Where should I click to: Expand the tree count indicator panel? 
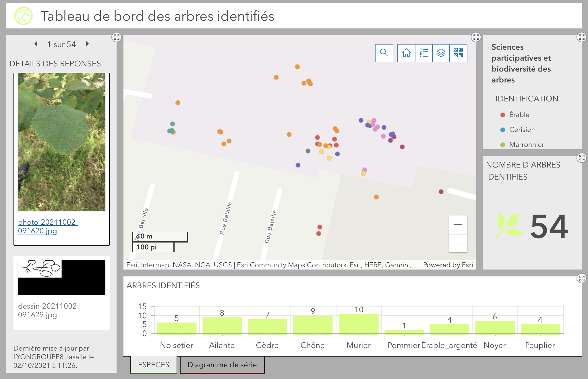click(x=582, y=157)
